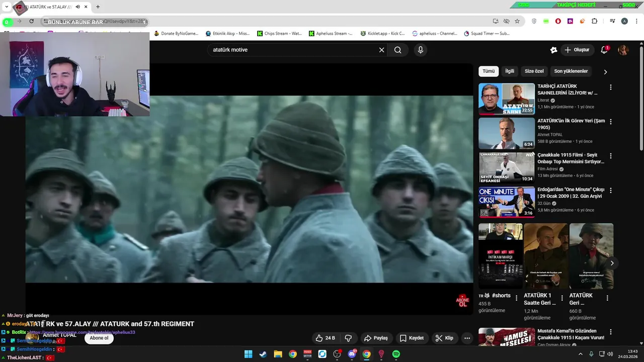Save the video using Kaydet
Viewport: 644px width, 362px height.
(x=412, y=338)
